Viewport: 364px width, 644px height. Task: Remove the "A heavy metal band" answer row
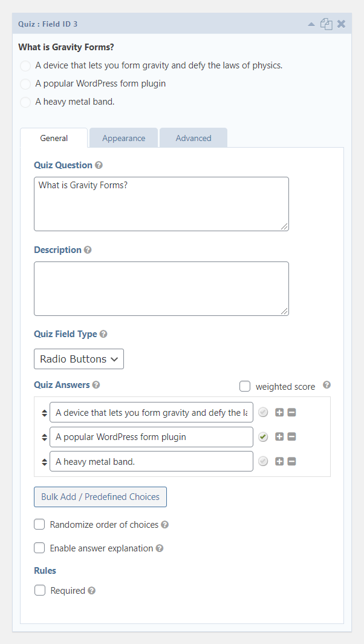tap(292, 461)
